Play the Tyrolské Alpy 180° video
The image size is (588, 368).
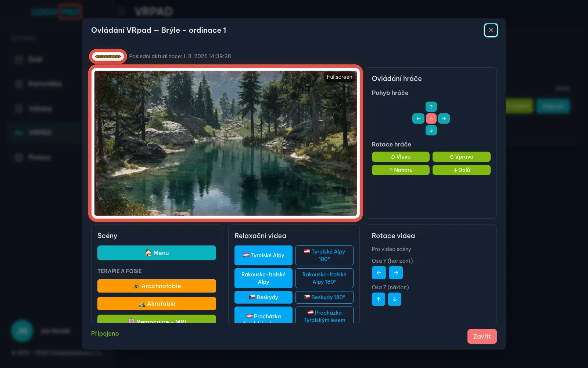pos(325,255)
